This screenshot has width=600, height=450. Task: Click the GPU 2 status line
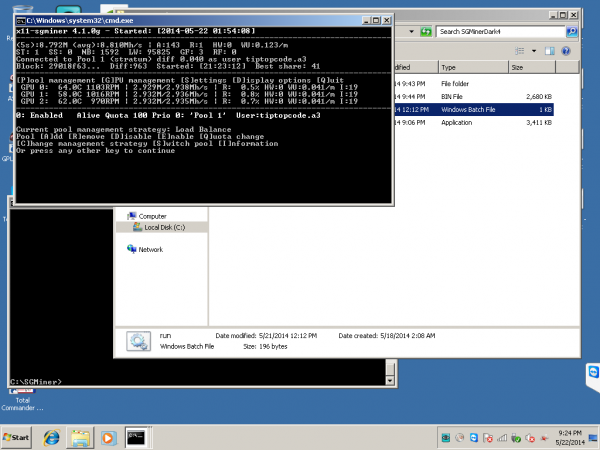[x=189, y=101]
